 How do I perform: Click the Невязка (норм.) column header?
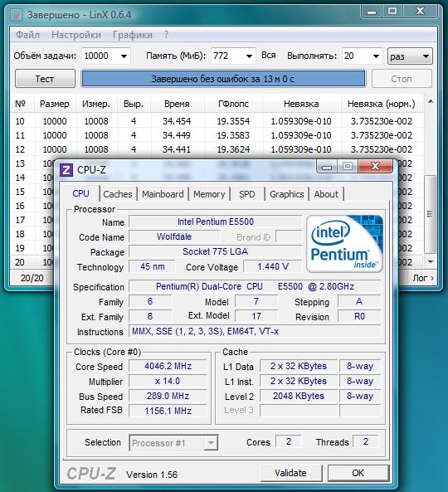point(382,104)
